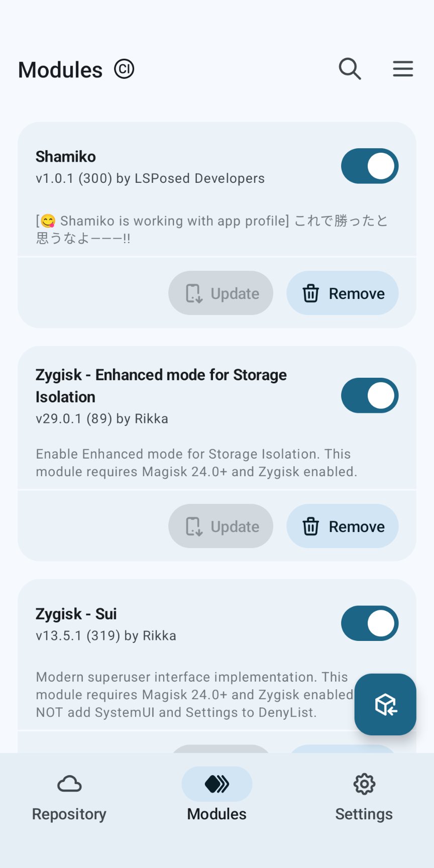The image size is (434, 868).
Task: Turn off Enhanced mode for Storage Isolation
Action: click(x=370, y=395)
